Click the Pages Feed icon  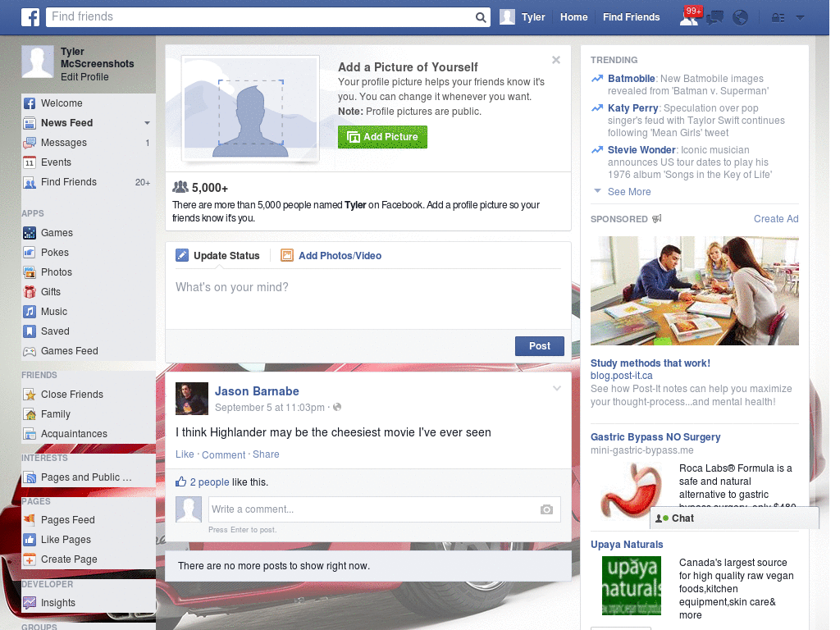[x=30, y=519]
